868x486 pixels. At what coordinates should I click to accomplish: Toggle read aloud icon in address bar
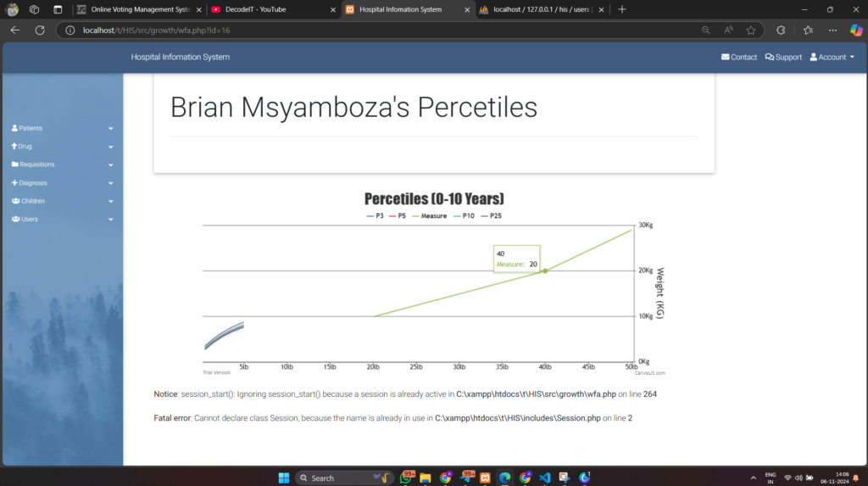(728, 31)
